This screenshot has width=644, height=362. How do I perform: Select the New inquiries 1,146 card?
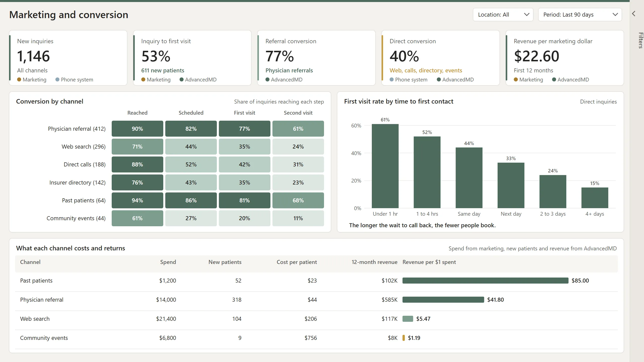click(68, 58)
